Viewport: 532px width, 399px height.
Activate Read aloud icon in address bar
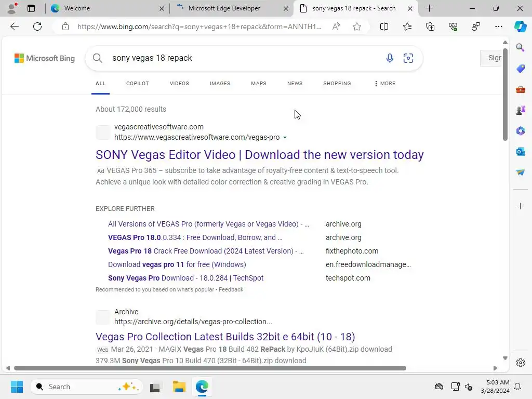[336, 26]
